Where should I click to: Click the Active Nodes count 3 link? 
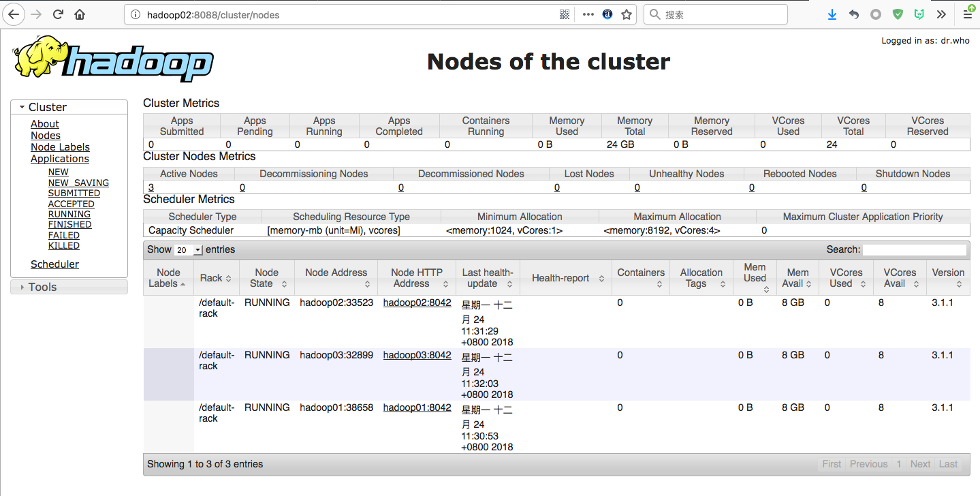(151, 187)
